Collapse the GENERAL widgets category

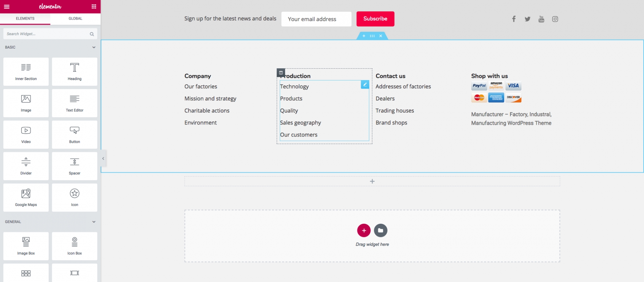pos(94,222)
